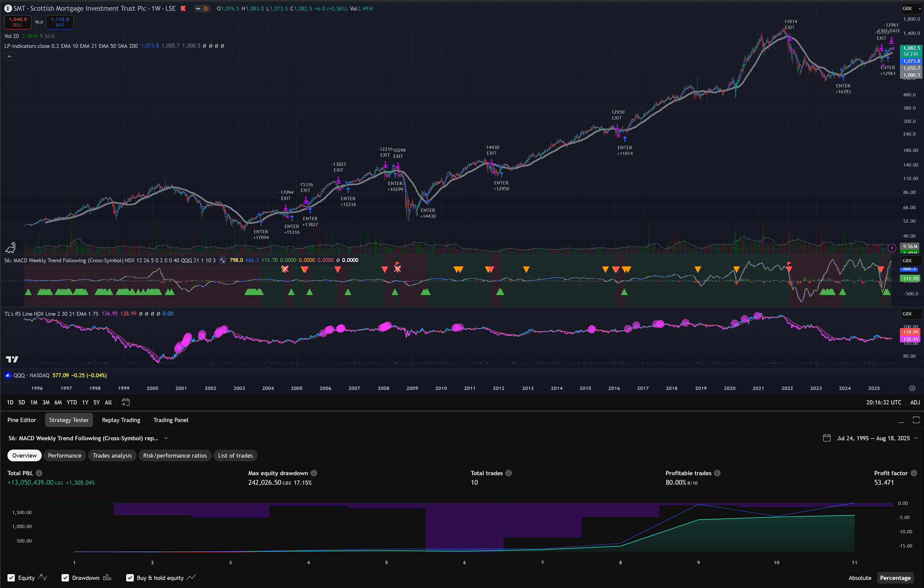Switch to the Trades analysis tab
Image resolution: width=924 pixels, height=588 pixels.
pyautogui.click(x=112, y=456)
